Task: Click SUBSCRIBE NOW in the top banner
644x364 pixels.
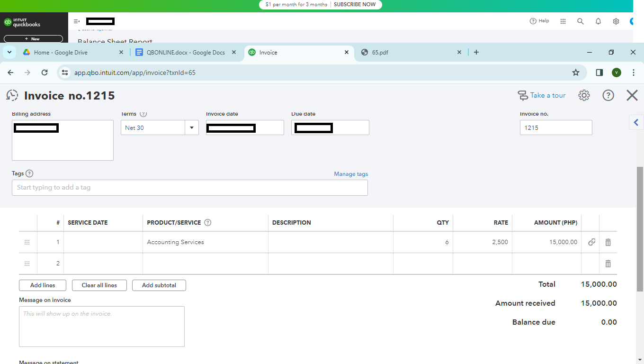Action: coord(355,5)
